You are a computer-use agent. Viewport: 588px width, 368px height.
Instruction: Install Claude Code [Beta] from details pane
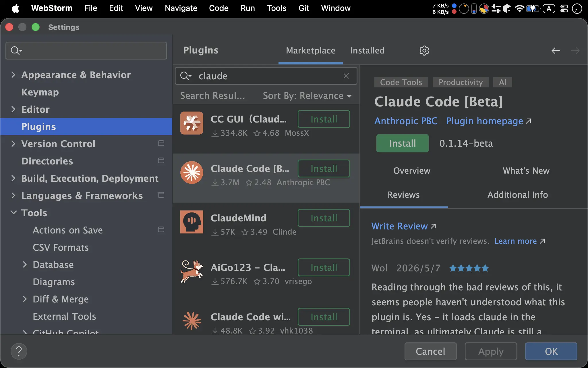[402, 143]
